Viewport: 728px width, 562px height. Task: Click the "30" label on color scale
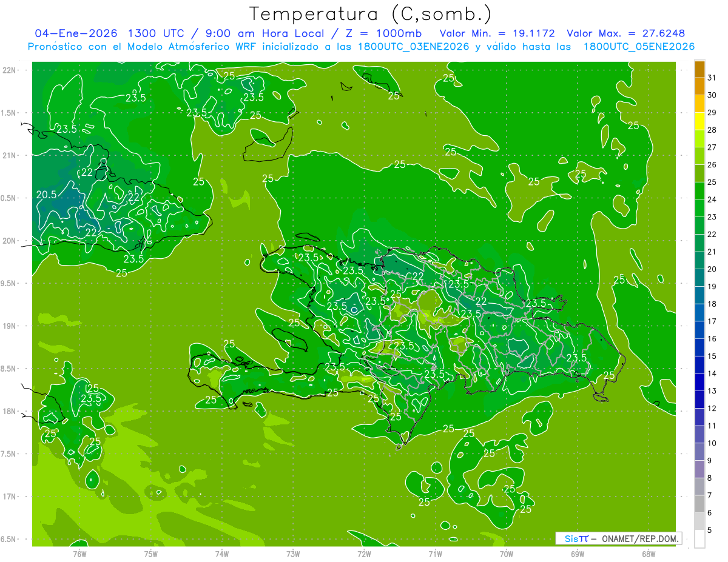click(x=712, y=95)
